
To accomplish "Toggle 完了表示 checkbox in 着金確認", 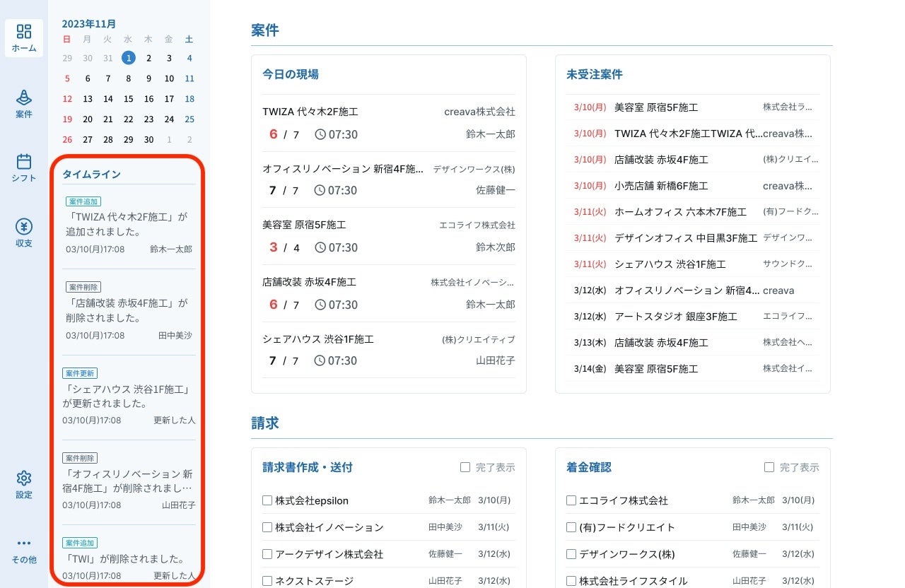I will tap(769, 467).
